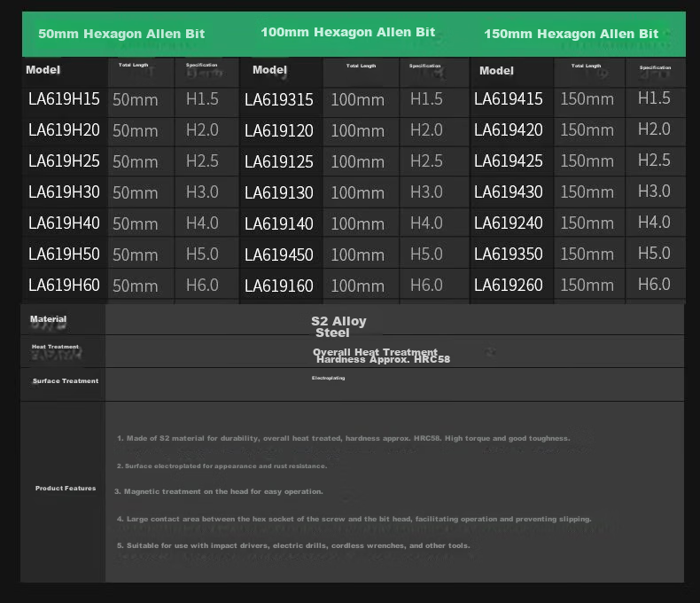The image size is (700, 603).
Task: Click the 50mm length beside LA619H30
Action: pos(136,192)
